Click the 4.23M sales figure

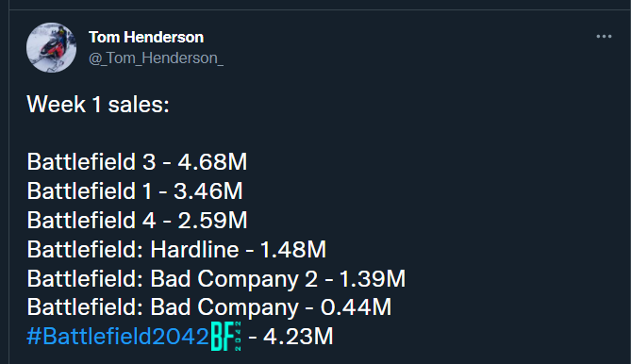(x=298, y=337)
